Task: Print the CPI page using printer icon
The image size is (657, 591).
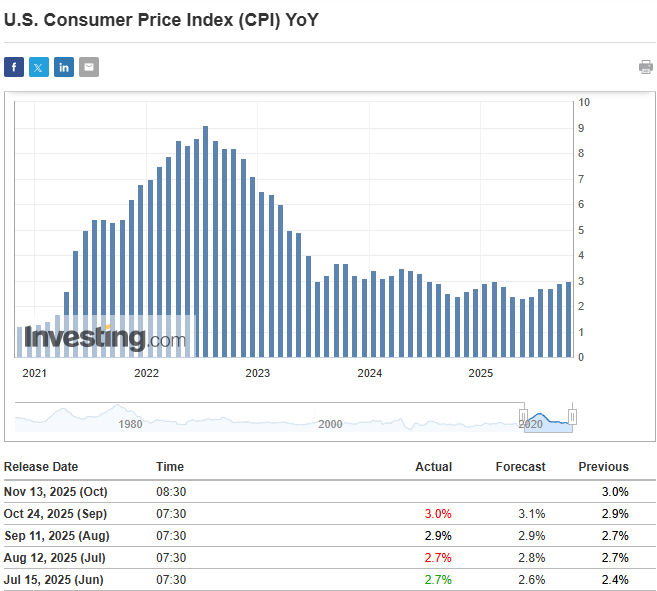Action: click(x=646, y=67)
